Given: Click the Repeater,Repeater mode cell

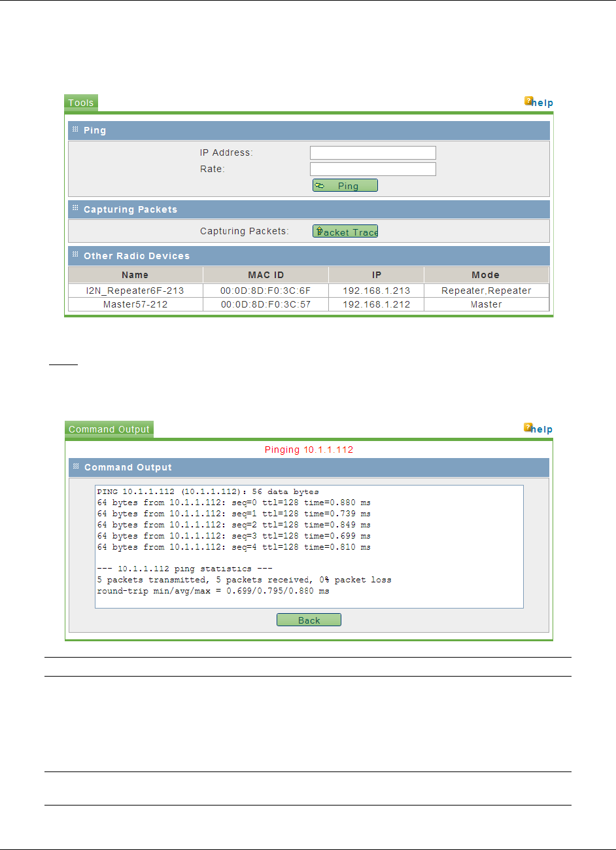Looking at the screenshot, I should point(486,291).
